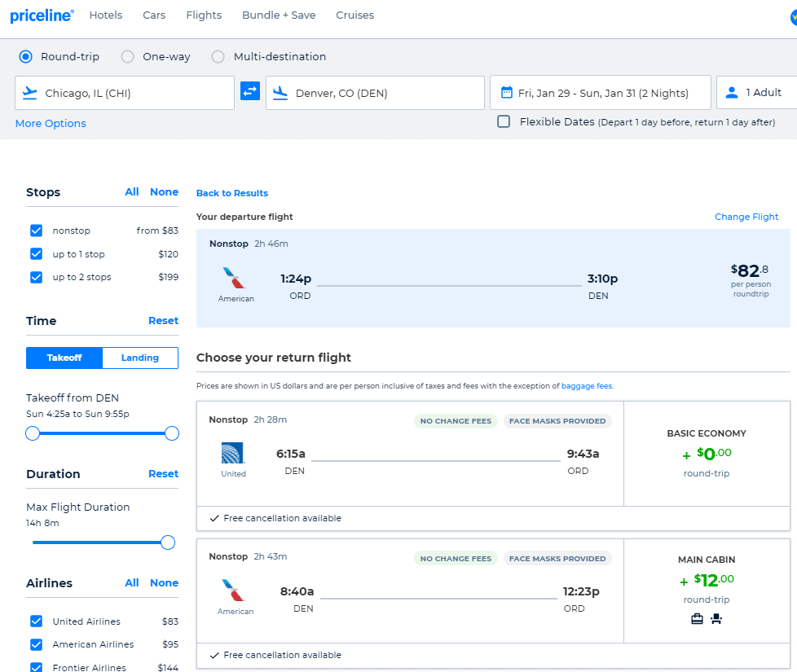Click the 6:15a departure time of the United flight
Image resolution: width=797 pixels, height=672 pixels.
click(x=291, y=454)
